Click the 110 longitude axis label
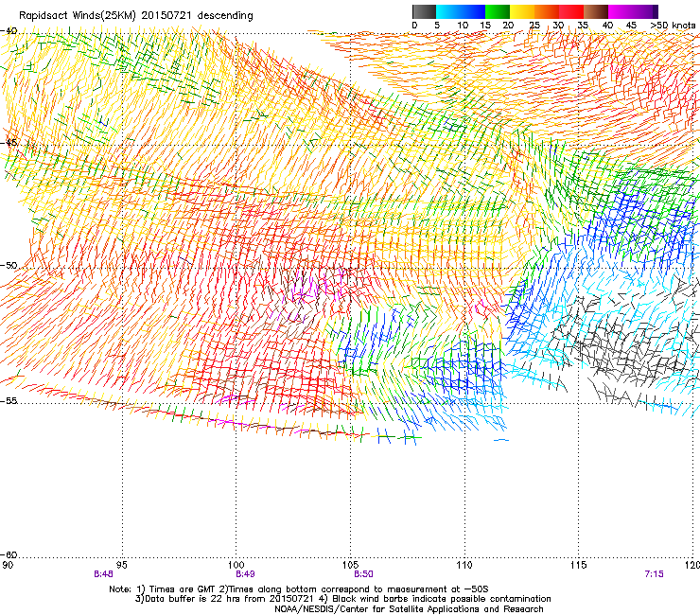 point(464,565)
